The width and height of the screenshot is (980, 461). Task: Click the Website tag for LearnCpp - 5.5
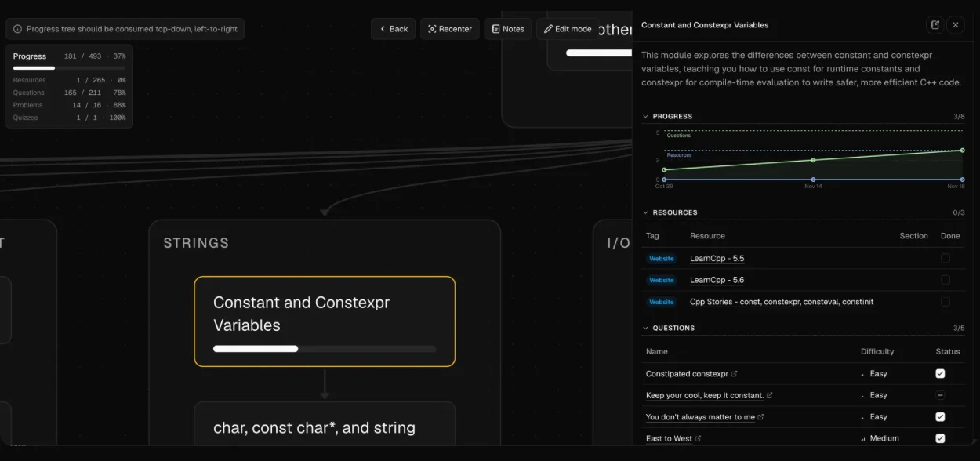pos(661,259)
